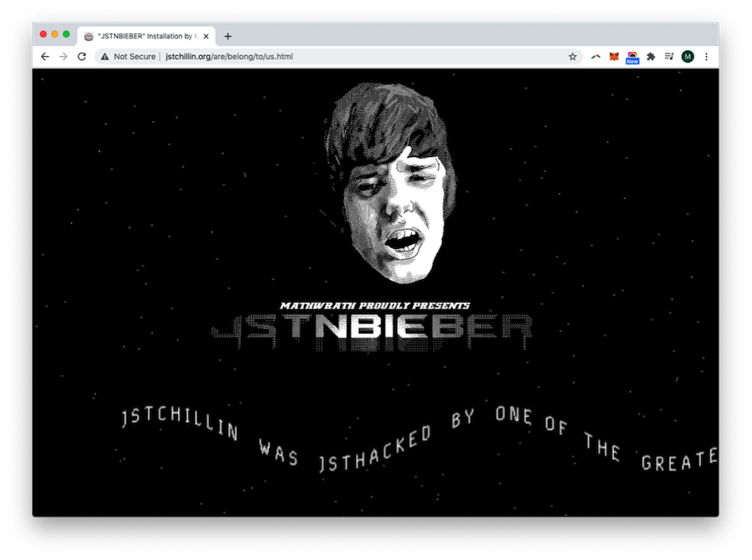
Task: Click the word WAS in the scroller
Action: pyautogui.click(x=278, y=452)
